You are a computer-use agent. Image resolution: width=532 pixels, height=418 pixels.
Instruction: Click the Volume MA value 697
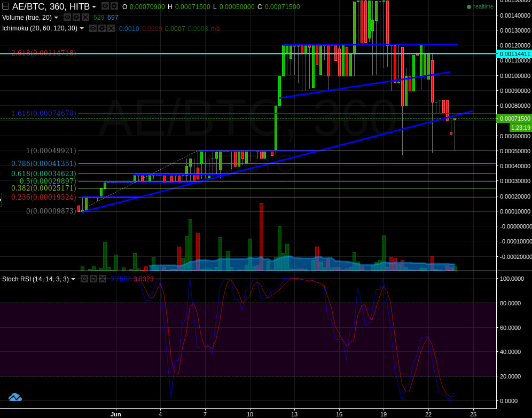click(113, 18)
